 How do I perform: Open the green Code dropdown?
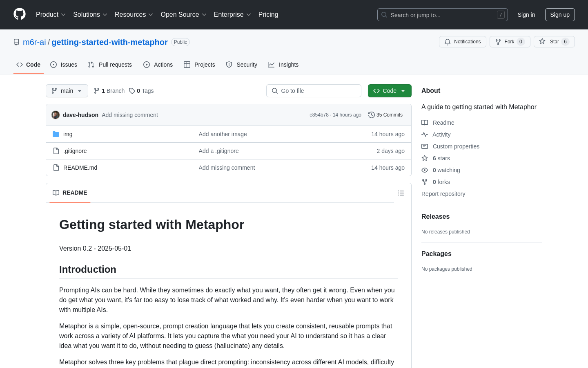point(390,91)
